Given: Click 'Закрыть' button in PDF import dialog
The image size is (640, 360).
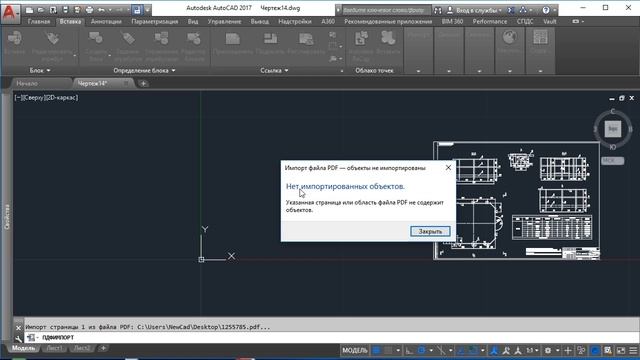Looking at the screenshot, I should pyautogui.click(x=430, y=231).
